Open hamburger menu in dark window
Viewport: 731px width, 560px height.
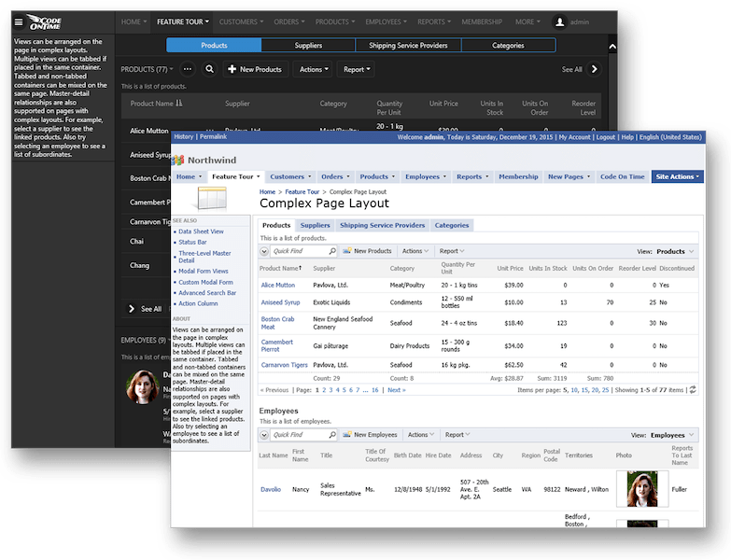pyautogui.click(x=18, y=21)
